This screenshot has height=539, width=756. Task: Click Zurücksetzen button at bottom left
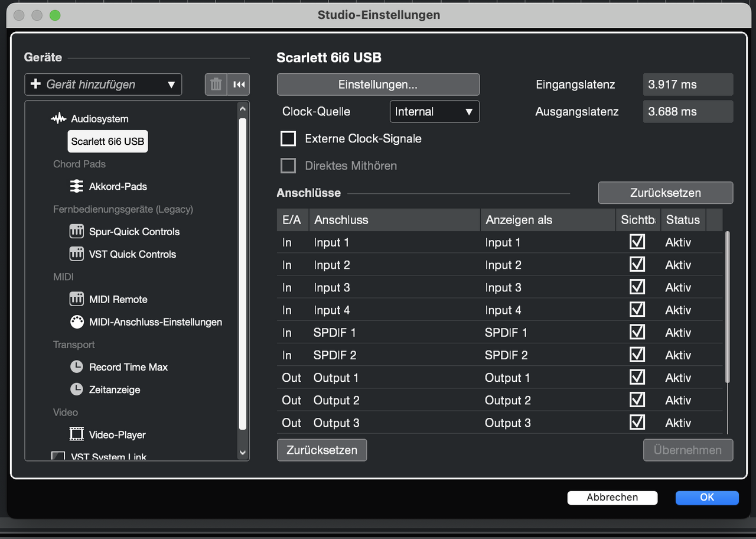pyautogui.click(x=322, y=450)
